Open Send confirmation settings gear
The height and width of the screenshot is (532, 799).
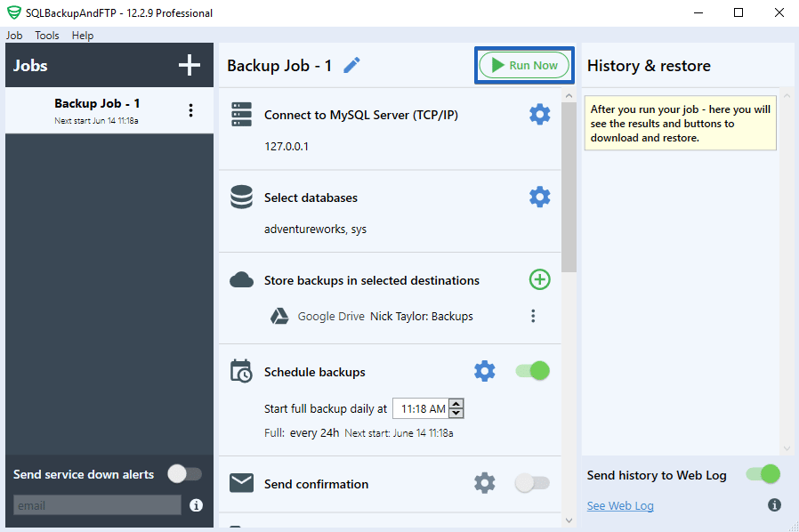tap(485, 482)
